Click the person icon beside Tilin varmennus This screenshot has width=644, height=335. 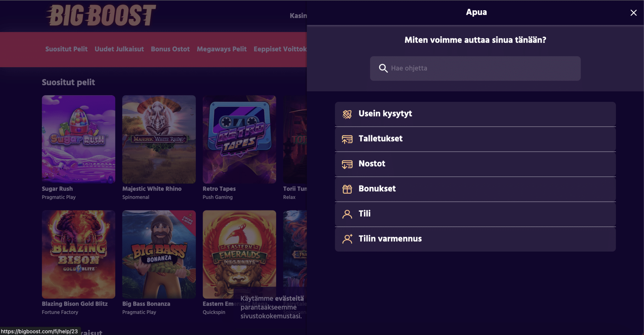tap(347, 239)
